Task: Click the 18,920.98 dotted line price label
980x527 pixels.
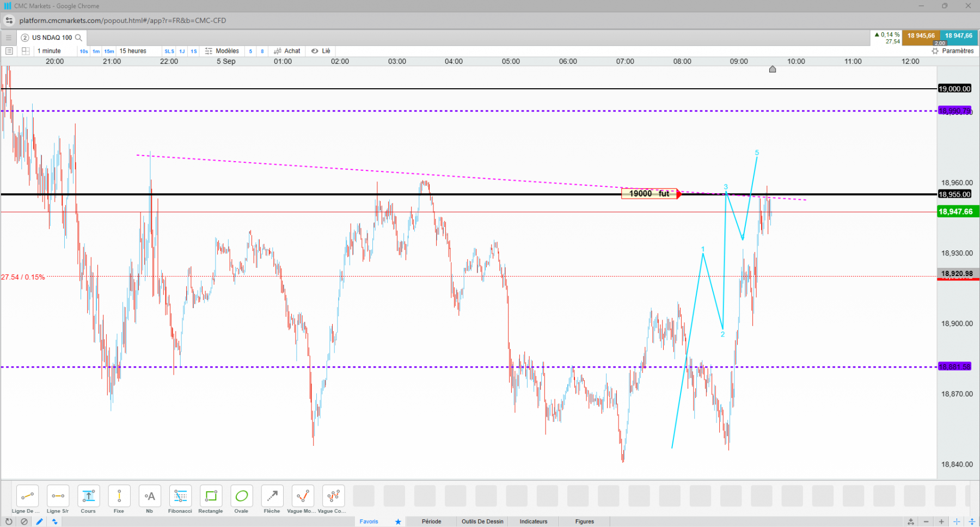Action: [958, 274]
